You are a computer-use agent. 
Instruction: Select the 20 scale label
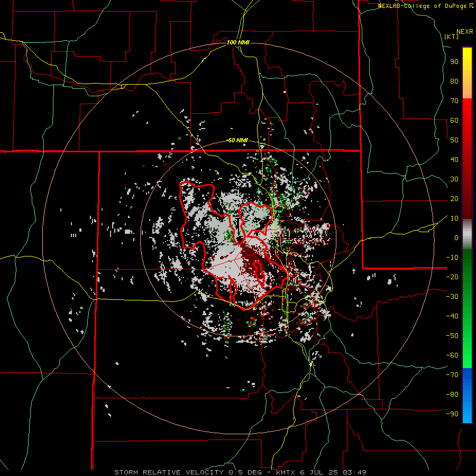pyautogui.click(x=454, y=199)
